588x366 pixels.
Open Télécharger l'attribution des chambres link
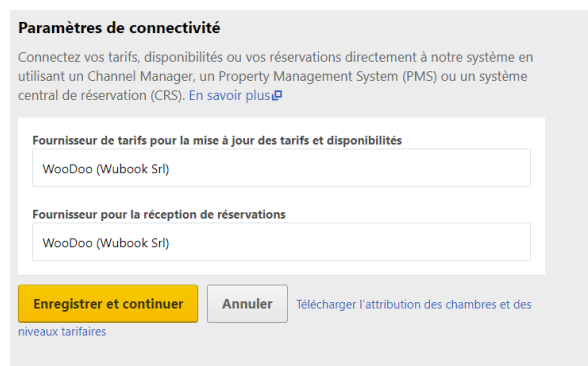pyautogui.click(x=414, y=304)
